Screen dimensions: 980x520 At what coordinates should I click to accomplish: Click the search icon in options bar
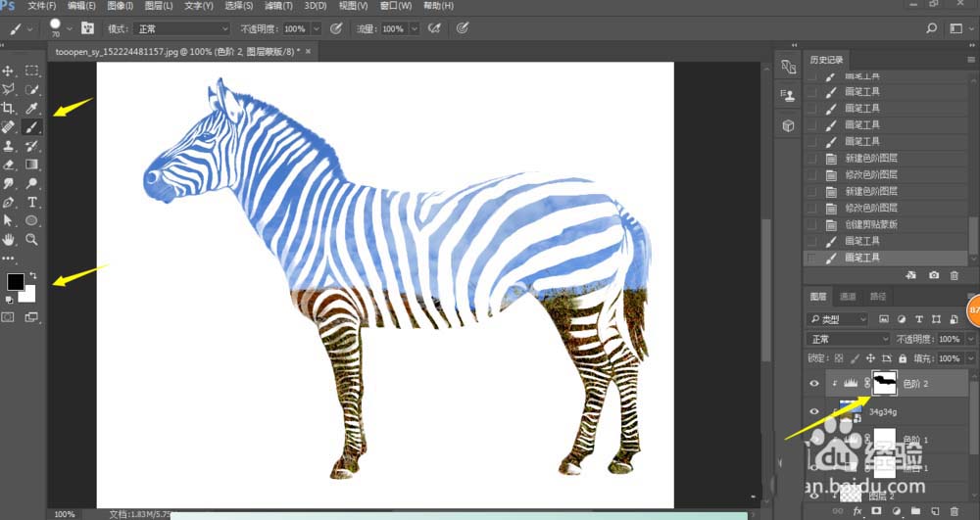931,28
